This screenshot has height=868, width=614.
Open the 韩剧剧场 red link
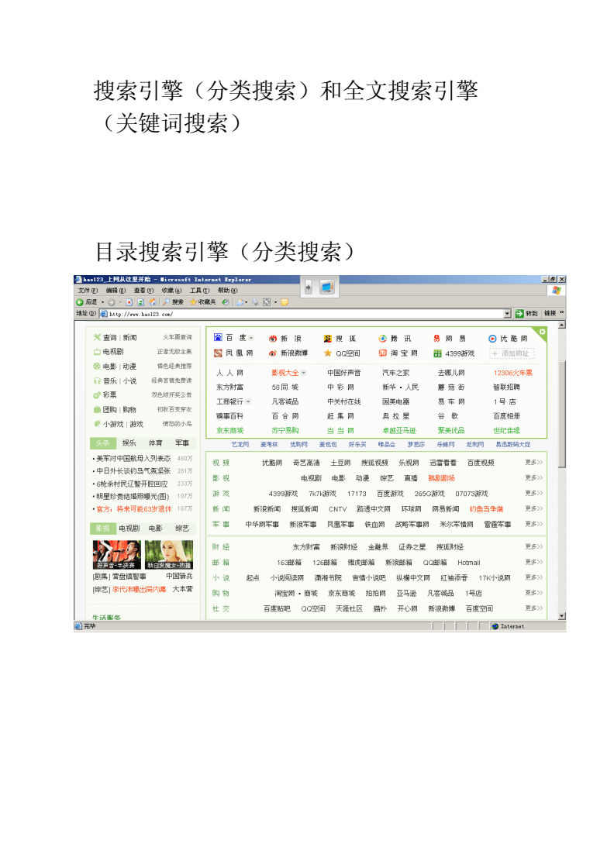pos(441,478)
